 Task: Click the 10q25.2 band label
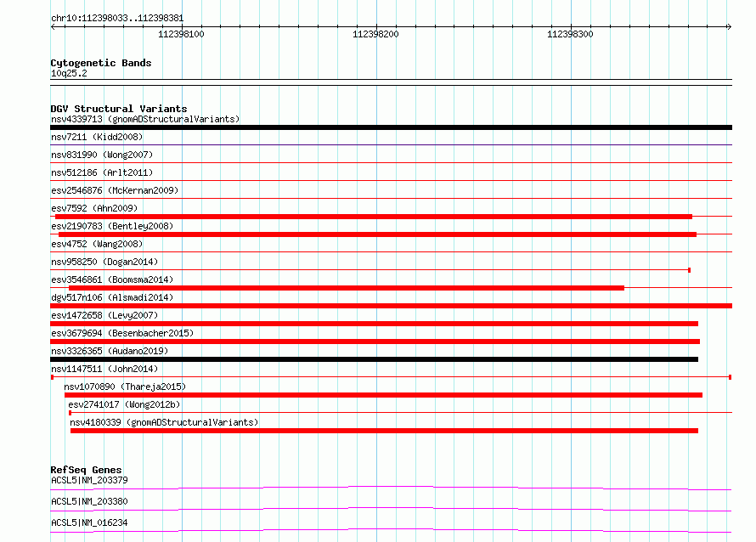[69, 73]
